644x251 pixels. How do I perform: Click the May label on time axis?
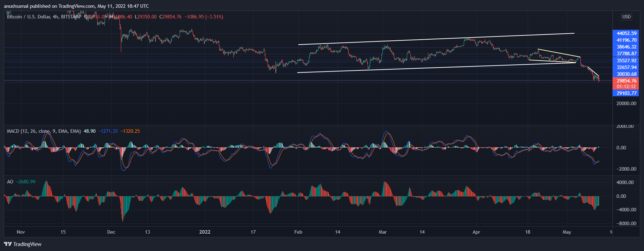pyautogui.click(x=567, y=232)
